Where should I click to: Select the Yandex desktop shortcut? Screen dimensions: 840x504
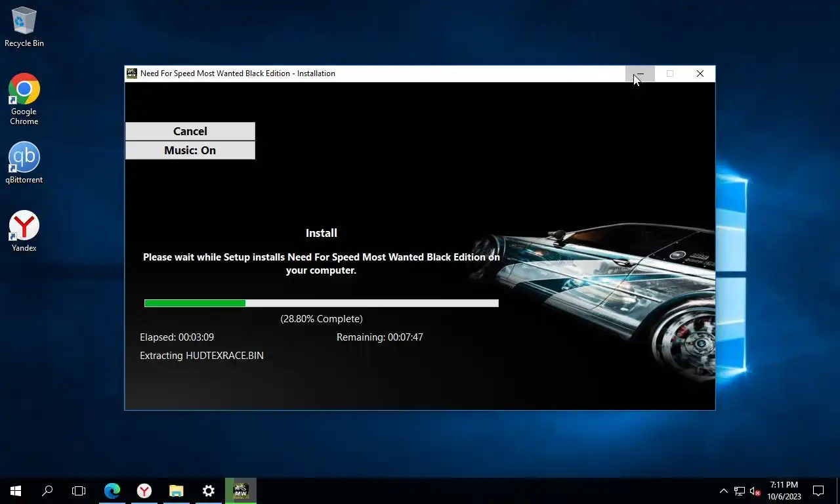coord(24,231)
